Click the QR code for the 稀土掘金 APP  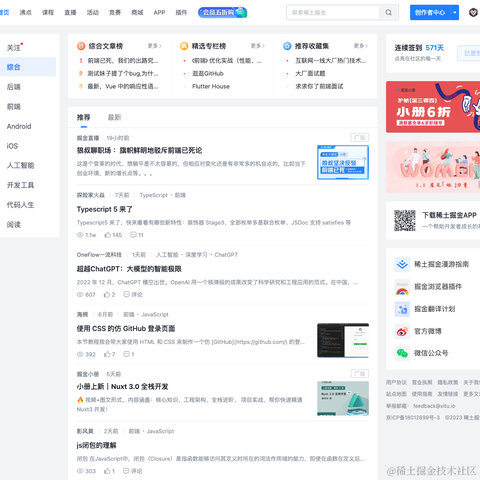point(405,220)
